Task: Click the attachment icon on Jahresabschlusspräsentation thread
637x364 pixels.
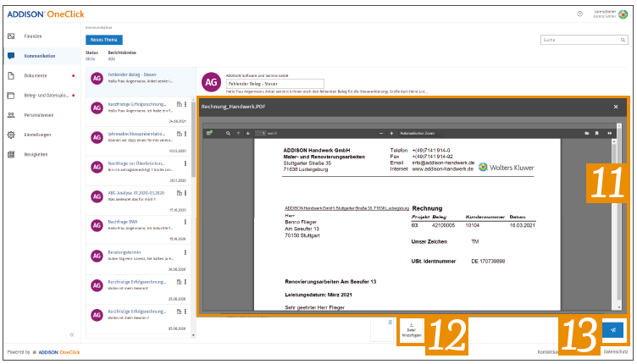Action: tap(180, 134)
